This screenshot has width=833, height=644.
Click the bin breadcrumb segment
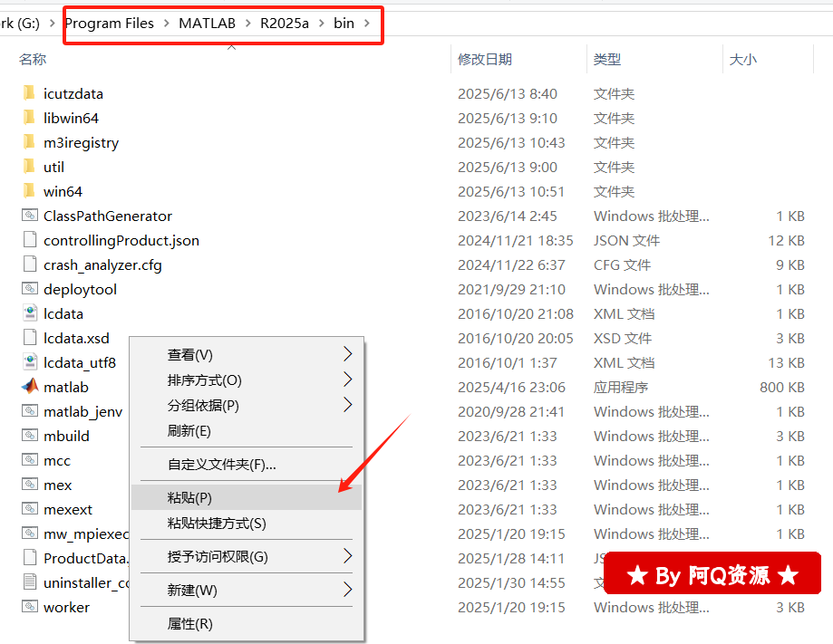[x=344, y=24]
